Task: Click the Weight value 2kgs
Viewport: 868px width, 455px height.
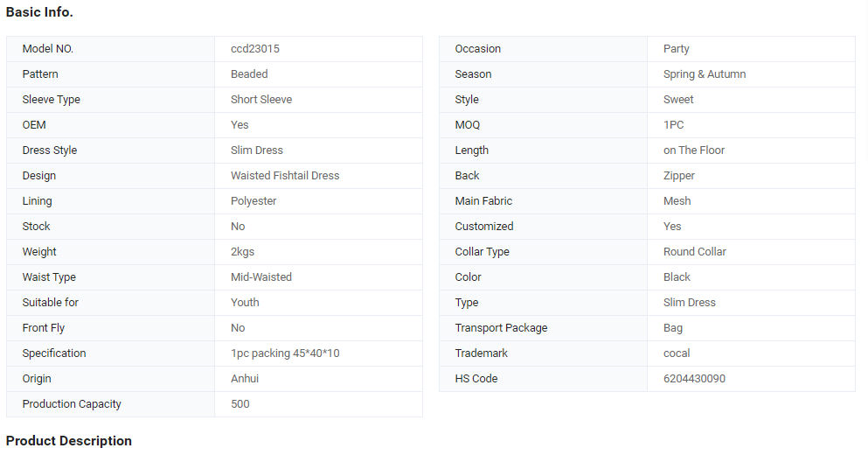Action: tap(242, 252)
